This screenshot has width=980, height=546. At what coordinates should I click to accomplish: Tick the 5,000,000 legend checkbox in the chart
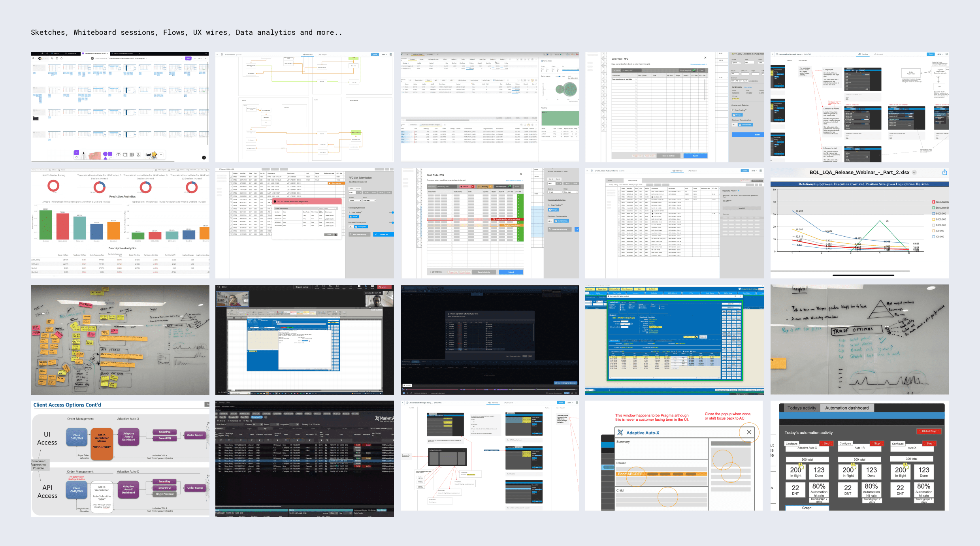click(x=934, y=213)
